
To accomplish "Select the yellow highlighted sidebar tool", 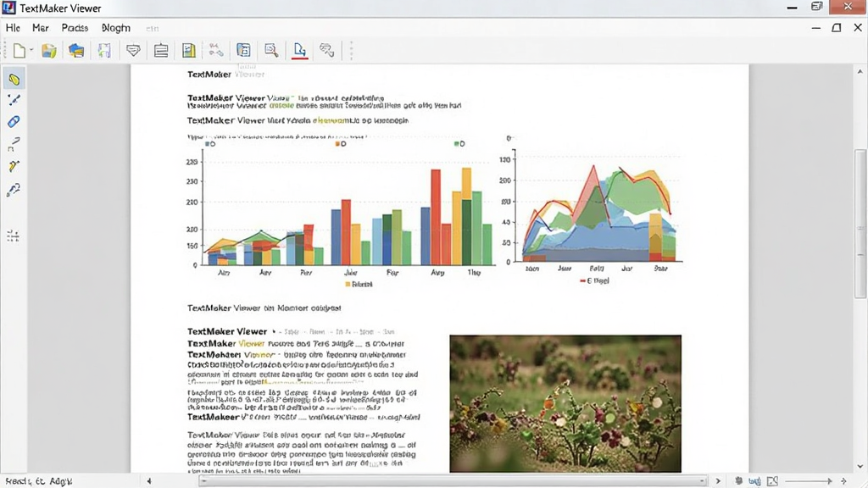I will click(14, 79).
